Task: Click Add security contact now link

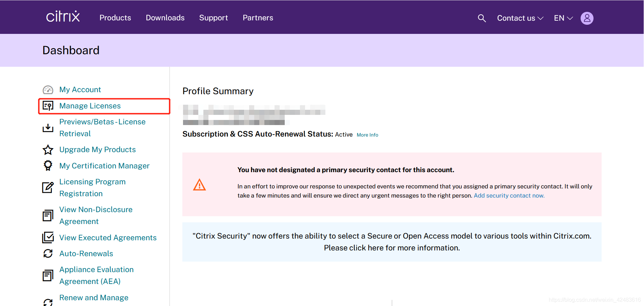Action: click(x=509, y=196)
